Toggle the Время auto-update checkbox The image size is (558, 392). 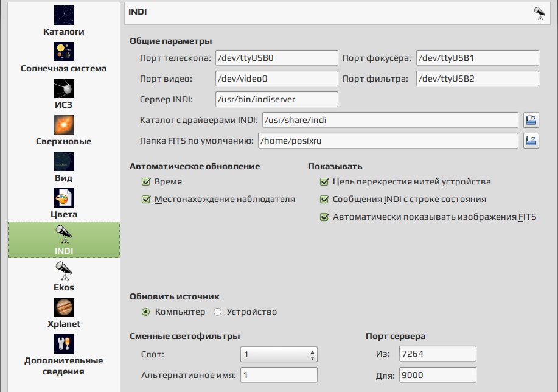pyautogui.click(x=146, y=181)
